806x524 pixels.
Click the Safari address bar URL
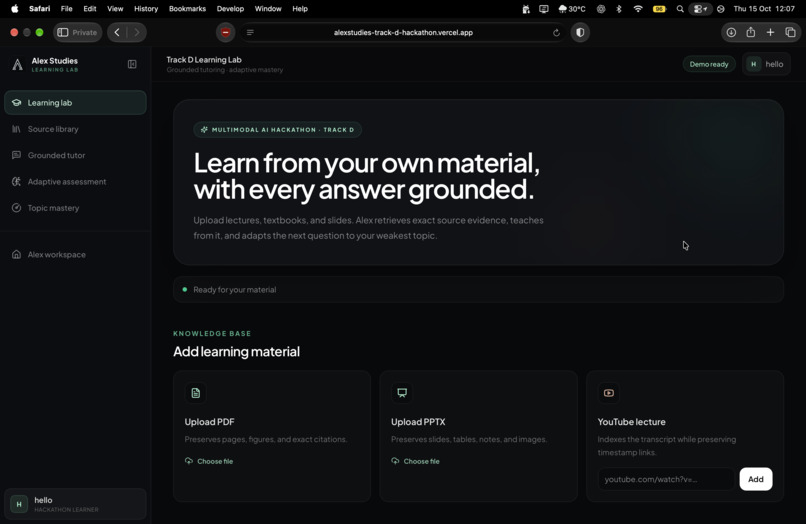[403, 32]
